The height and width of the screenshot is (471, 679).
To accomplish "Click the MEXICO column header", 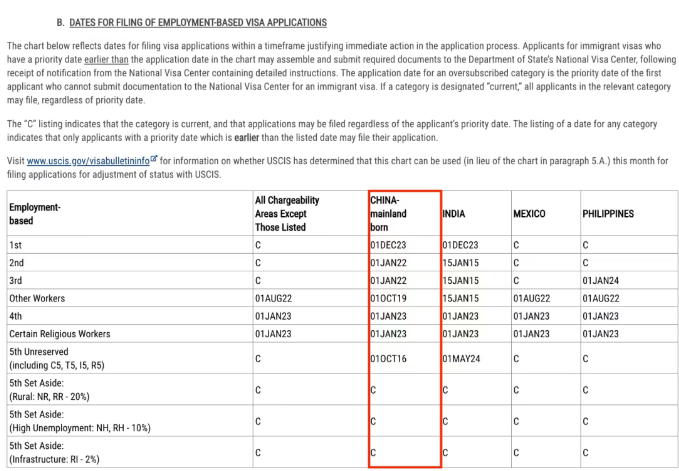I will click(x=529, y=214).
